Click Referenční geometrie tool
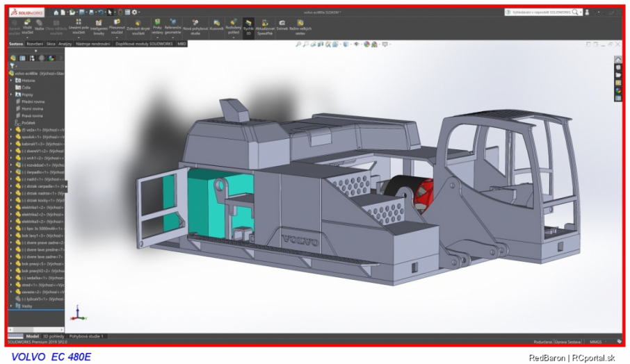The image size is (630, 364). coord(172,26)
